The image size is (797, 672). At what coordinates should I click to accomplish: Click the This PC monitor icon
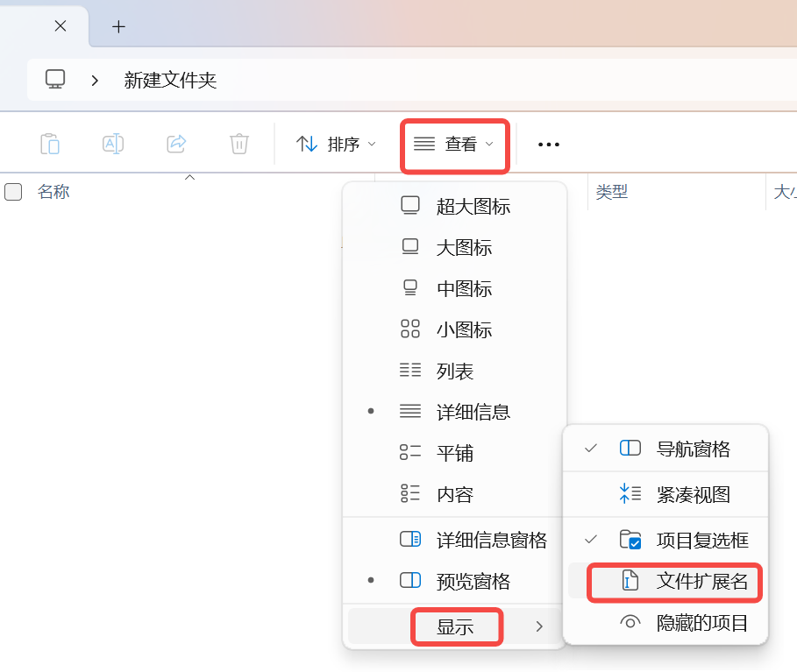click(x=55, y=81)
